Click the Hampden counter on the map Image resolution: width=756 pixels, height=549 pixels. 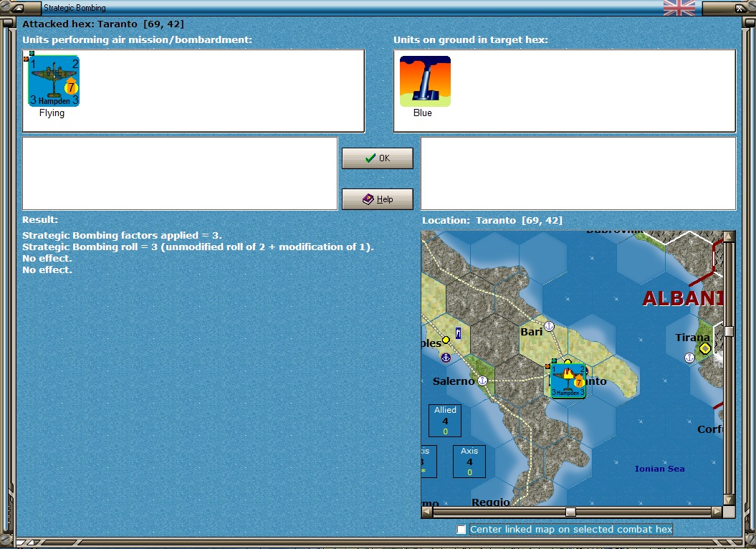568,381
